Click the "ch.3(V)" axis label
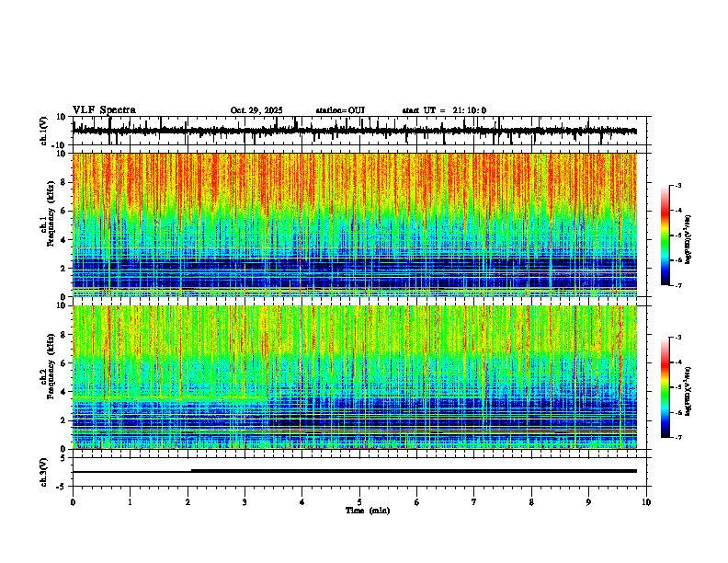 click(x=43, y=472)
